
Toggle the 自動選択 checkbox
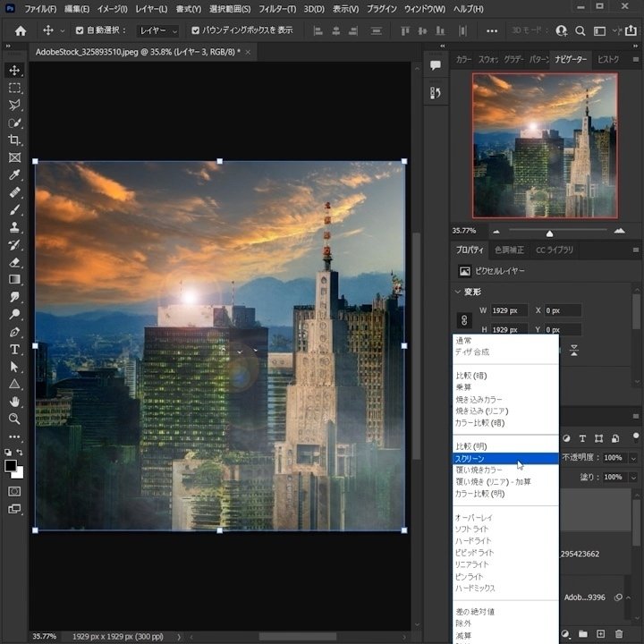point(80,30)
